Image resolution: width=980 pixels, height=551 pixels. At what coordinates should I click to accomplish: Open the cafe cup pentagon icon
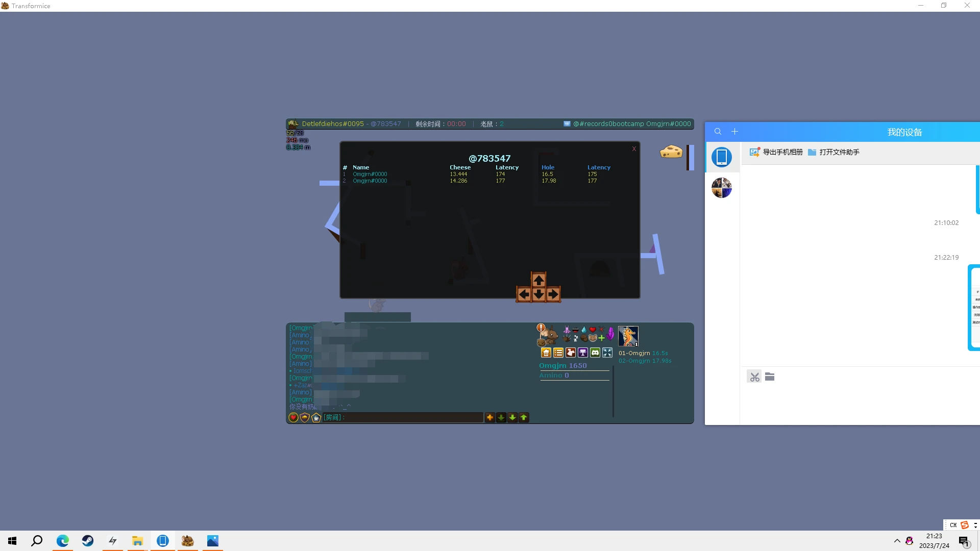[x=316, y=417]
